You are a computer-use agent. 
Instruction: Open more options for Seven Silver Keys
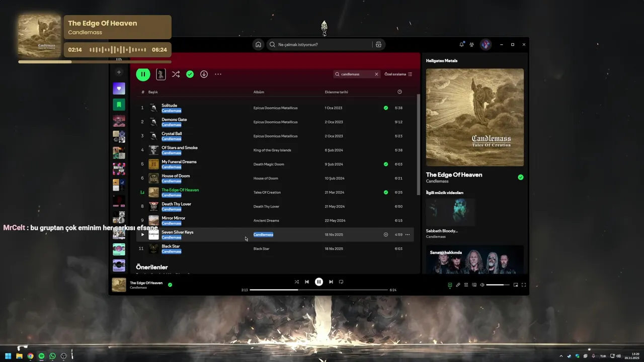coord(408,234)
